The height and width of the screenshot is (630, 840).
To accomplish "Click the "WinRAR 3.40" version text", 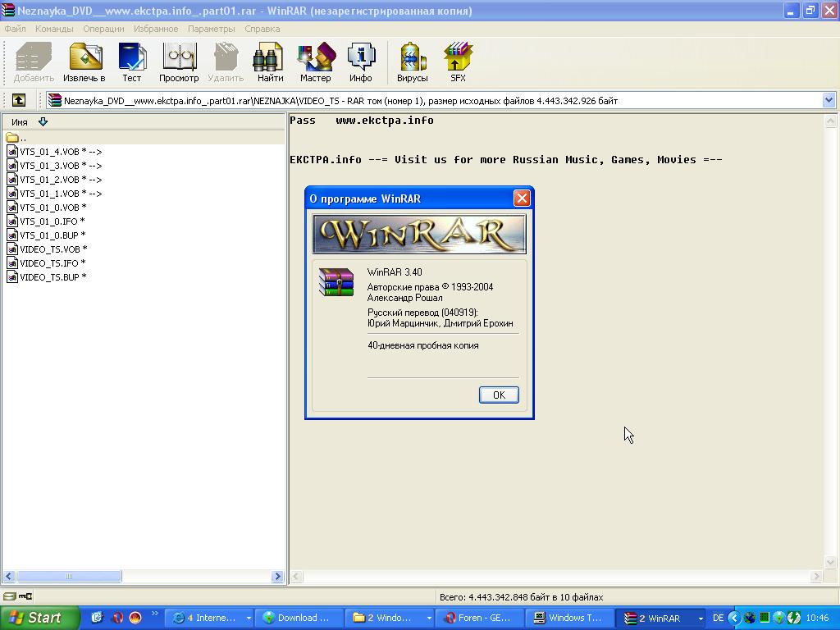I will (395, 272).
